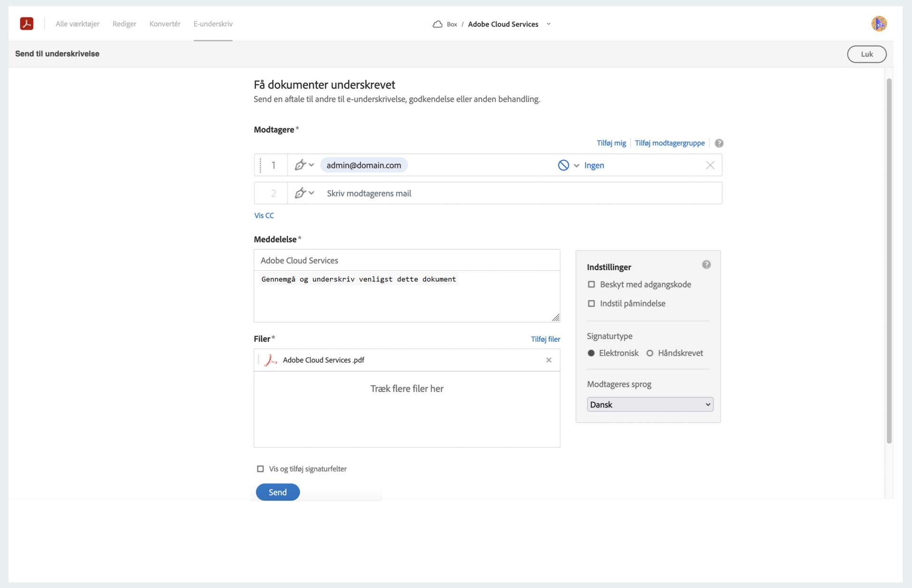Click the Tilføj modtagergruppe link
The width and height of the screenshot is (912, 588).
click(x=669, y=142)
